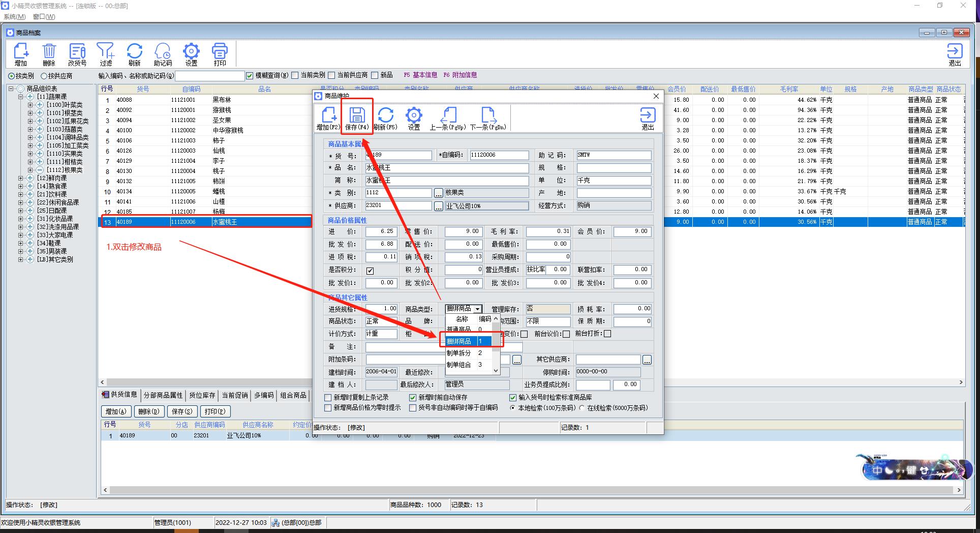The height and width of the screenshot is (533, 980).
Task: Expand the [1100]叶菜类 tree node
Action: pyautogui.click(x=30, y=105)
